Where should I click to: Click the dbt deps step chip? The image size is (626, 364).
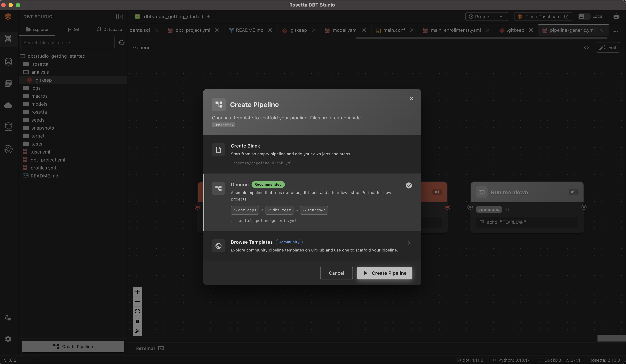(245, 210)
